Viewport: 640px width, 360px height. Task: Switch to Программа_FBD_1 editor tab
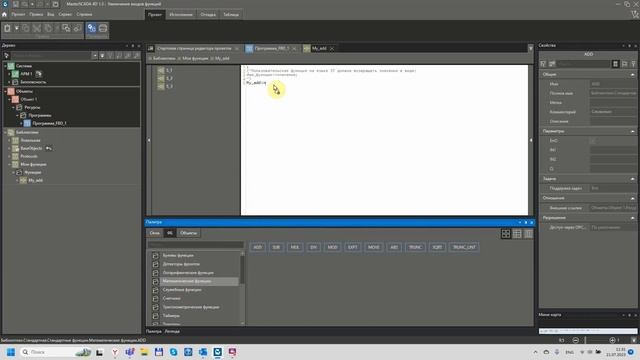pos(271,48)
